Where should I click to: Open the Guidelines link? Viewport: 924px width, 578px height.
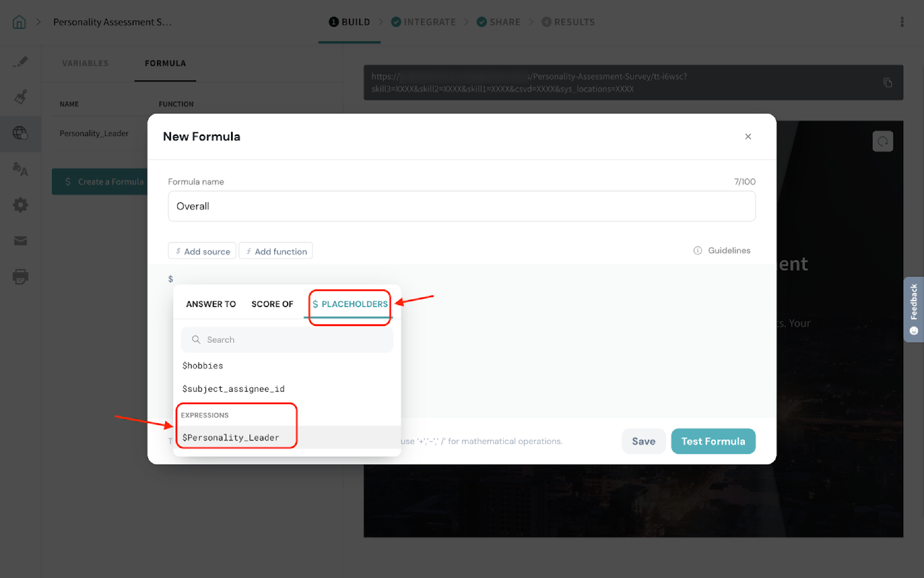[x=722, y=250]
